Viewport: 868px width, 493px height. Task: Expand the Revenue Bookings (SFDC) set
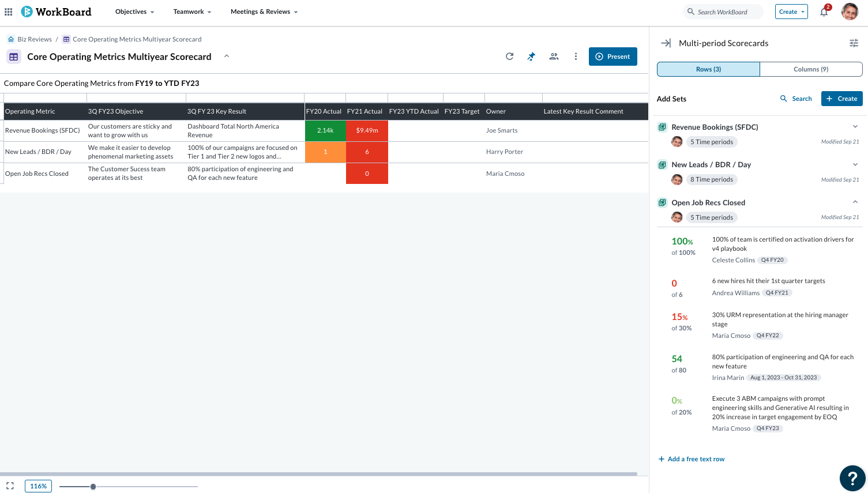[855, 126]
